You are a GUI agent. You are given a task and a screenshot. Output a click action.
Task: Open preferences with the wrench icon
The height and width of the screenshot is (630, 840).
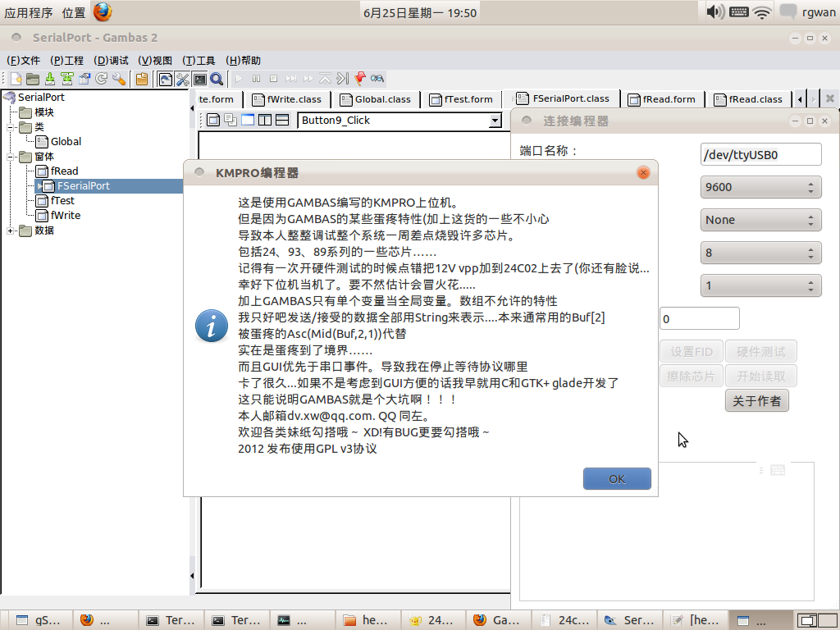[118, 80]
